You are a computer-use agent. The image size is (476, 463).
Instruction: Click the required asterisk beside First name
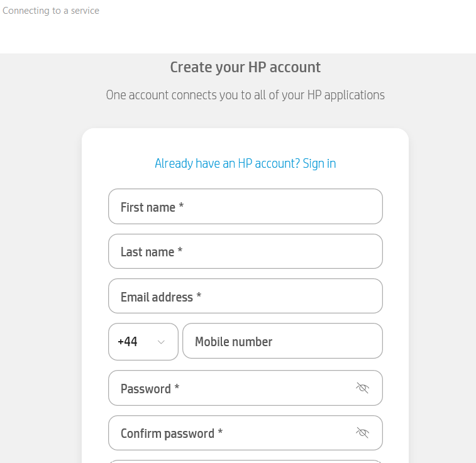click(181, 206)
